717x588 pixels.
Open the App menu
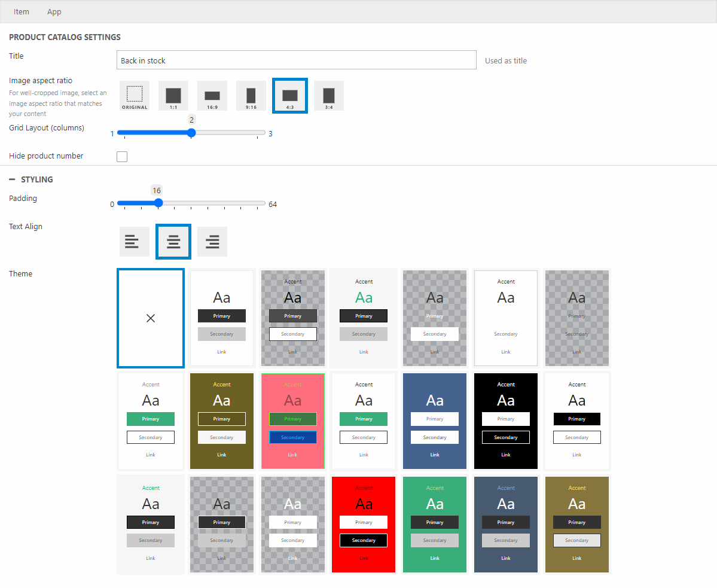point(54,12)
